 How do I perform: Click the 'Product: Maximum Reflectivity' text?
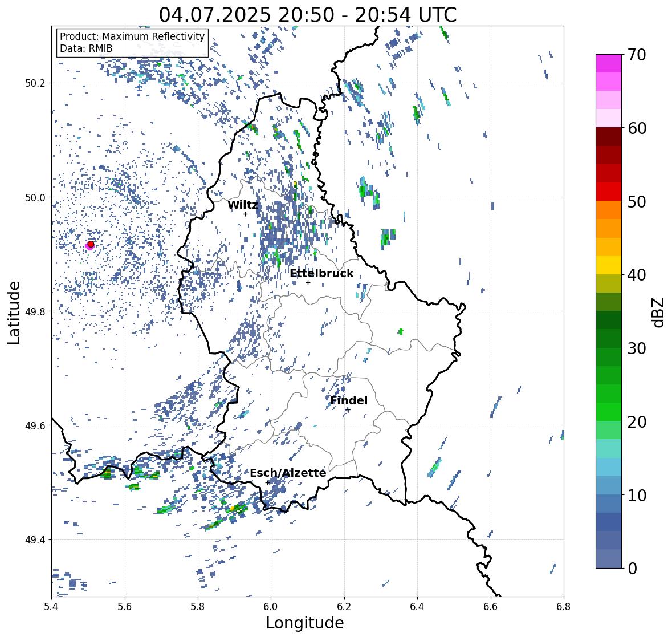pos(132,36)
